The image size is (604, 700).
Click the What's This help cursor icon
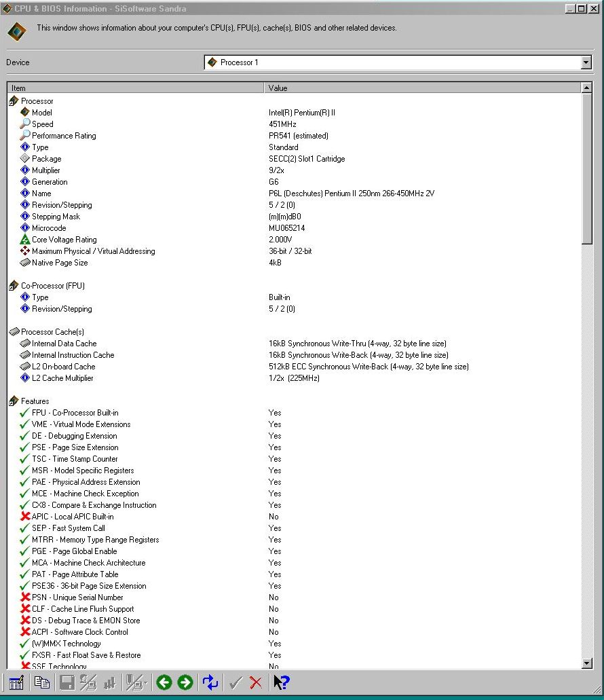(281, 682)
